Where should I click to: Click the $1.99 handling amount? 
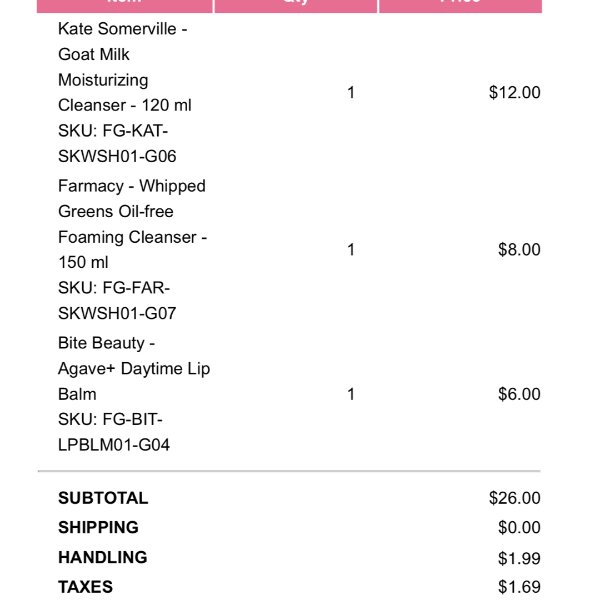click(x=519, y=558)
